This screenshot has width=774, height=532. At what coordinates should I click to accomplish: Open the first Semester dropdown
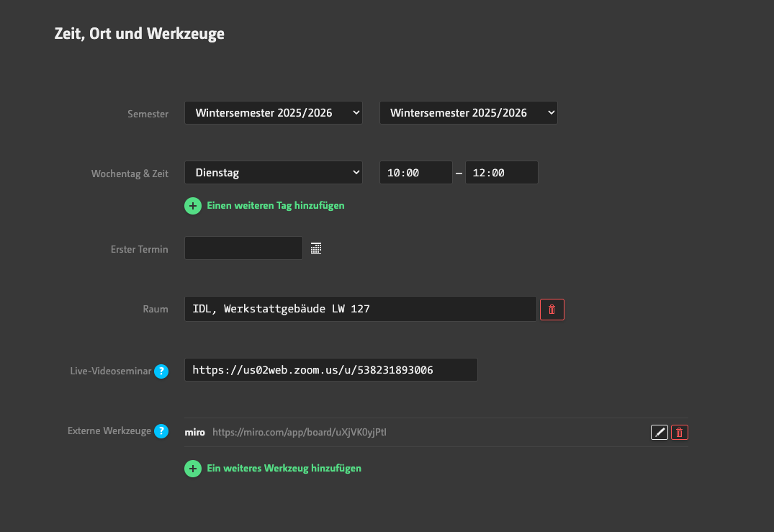pyautogui.click(x=274, y=113)
